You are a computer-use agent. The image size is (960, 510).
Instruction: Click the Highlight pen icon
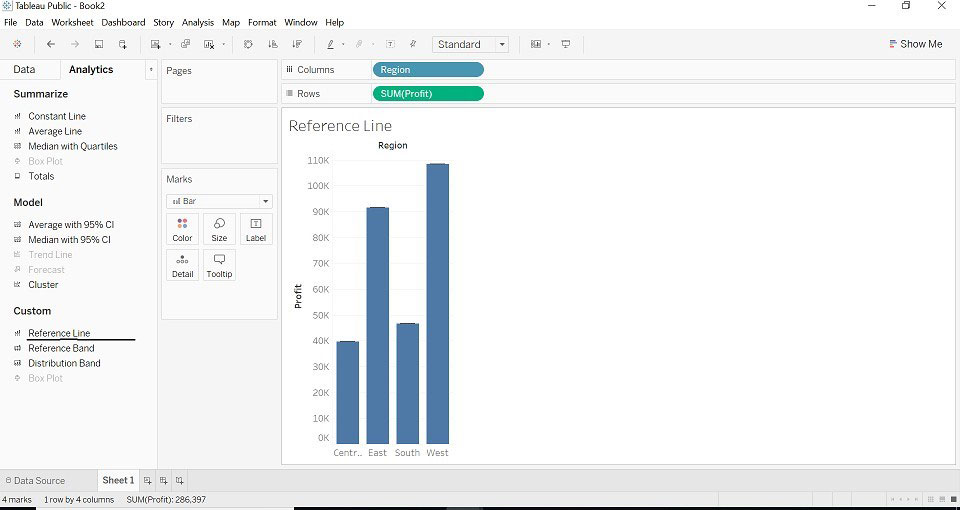(331, 44)
